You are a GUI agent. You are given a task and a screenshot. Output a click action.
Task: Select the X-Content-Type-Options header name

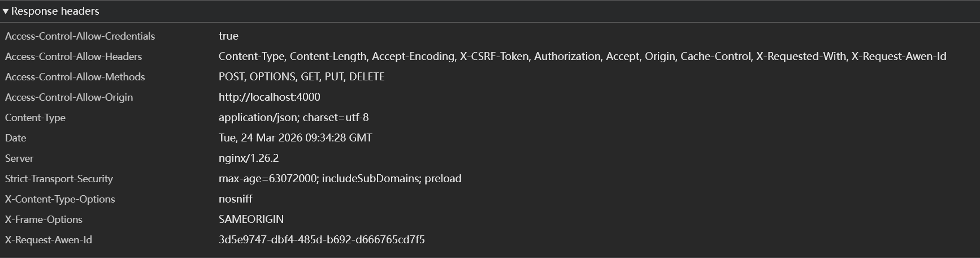[60, 199]
